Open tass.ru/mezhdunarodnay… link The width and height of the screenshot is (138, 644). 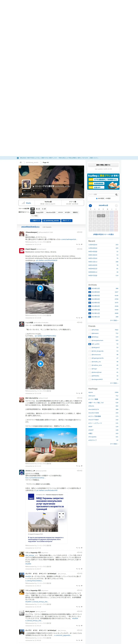click(x=35, y=478)
